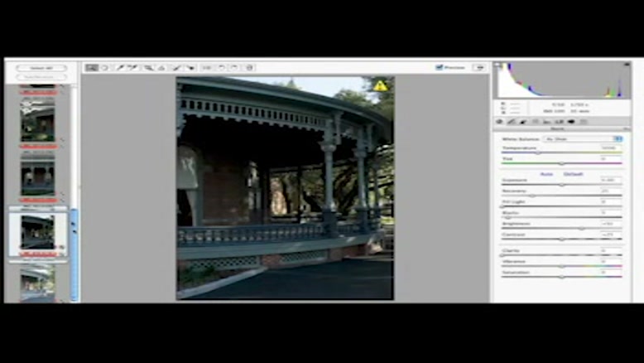
Task: Open the White Balance dropdown
Action: [584, 139]
